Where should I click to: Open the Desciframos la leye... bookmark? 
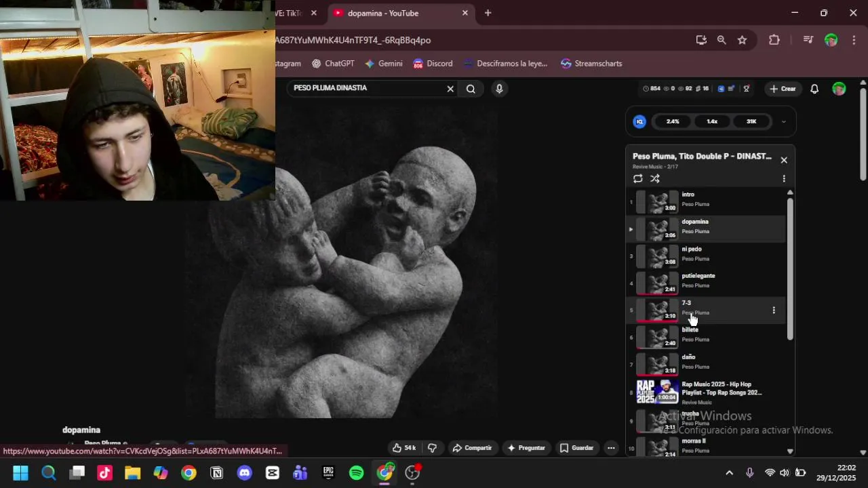point(505,64)
